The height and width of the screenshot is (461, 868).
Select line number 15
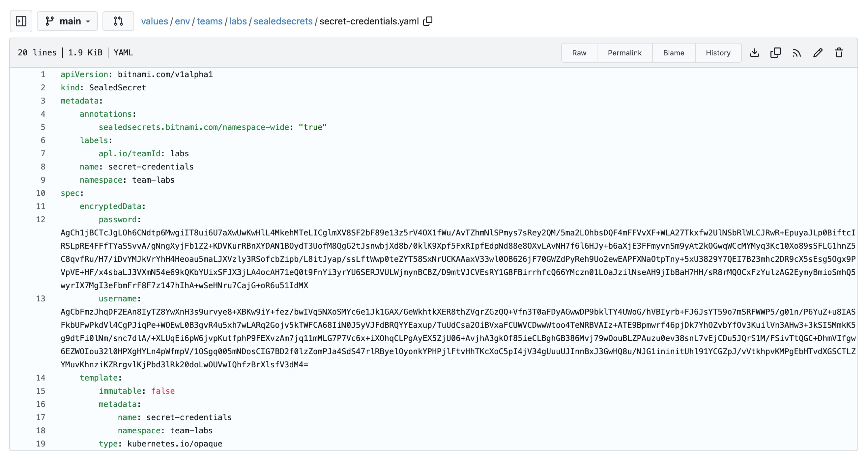41,391
